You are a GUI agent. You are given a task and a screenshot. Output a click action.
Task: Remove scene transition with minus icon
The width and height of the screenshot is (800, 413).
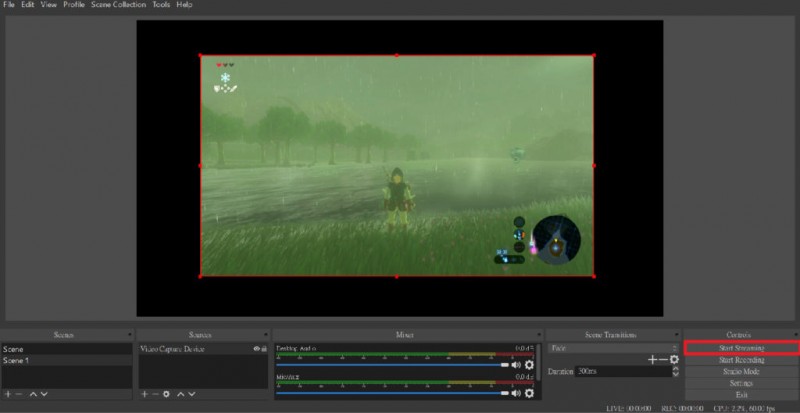pos(663,360)
